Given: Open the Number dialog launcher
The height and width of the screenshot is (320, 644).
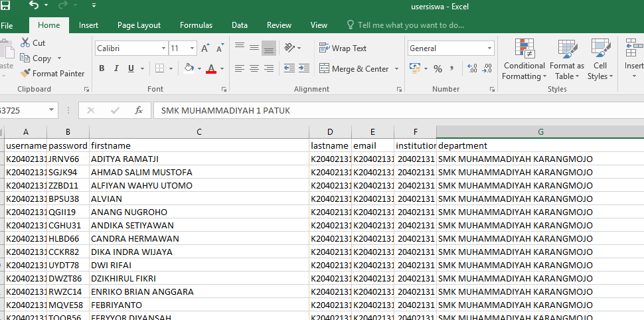Looking at the screenshot, I should tap(492, 89).
